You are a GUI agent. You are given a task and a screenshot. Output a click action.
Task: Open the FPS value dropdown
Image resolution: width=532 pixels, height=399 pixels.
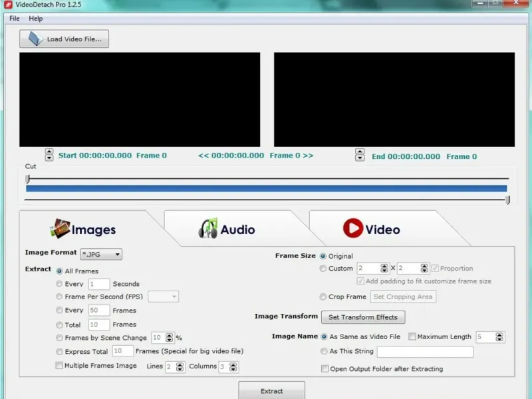[x=164, y=297]
